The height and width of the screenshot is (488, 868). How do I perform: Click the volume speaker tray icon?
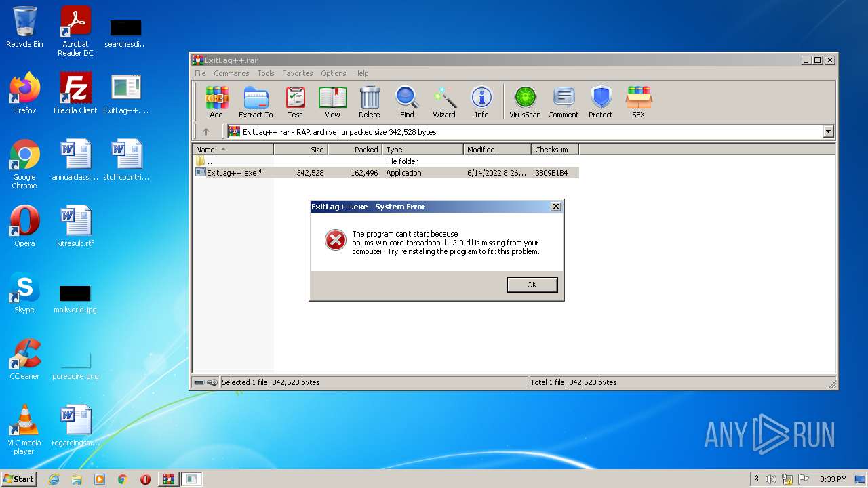(x=771, y=479)
